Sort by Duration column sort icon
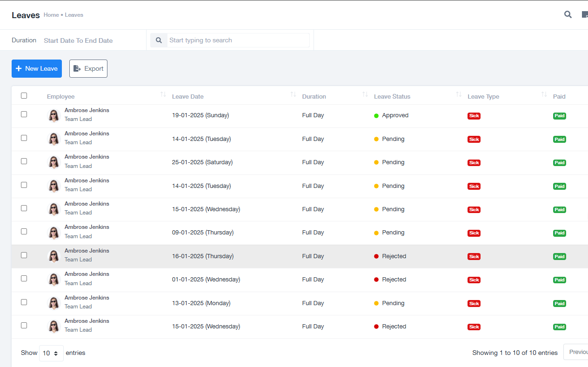 [365, 95]
